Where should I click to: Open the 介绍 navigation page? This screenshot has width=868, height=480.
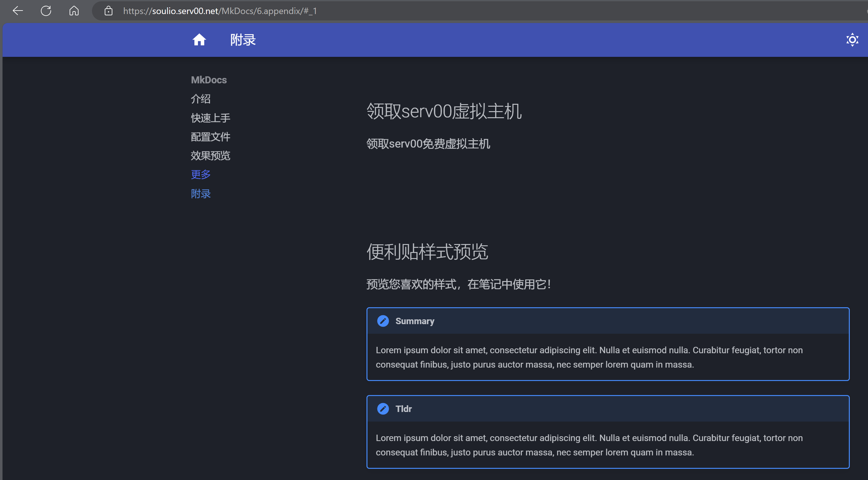point(201,99)
